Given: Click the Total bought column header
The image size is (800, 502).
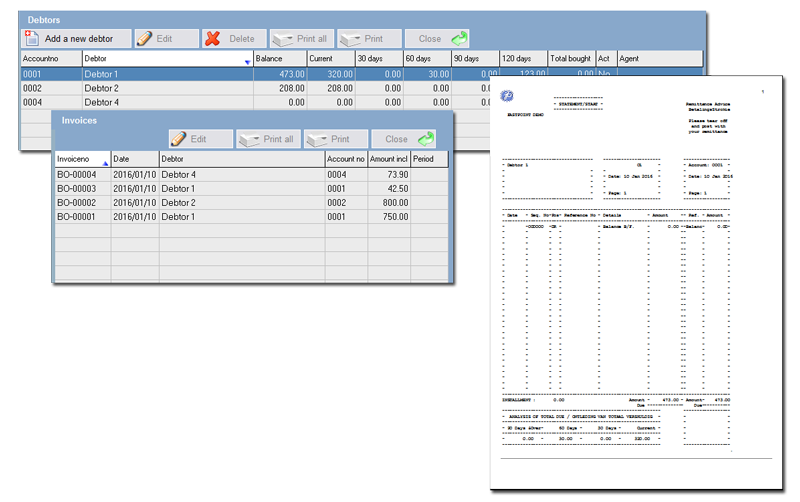Looking at the screenshot, I should pyautogui.click(x=571, y=58).
